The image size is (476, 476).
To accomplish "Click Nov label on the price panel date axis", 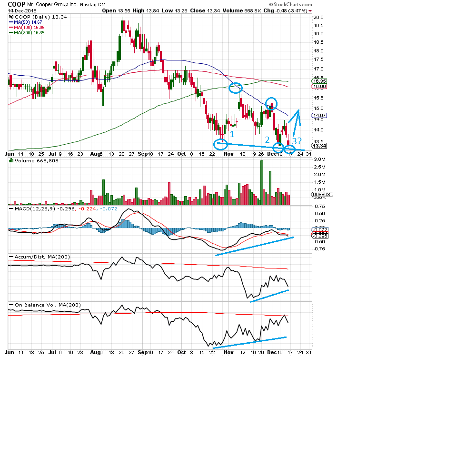I will (x=228, y=154).
